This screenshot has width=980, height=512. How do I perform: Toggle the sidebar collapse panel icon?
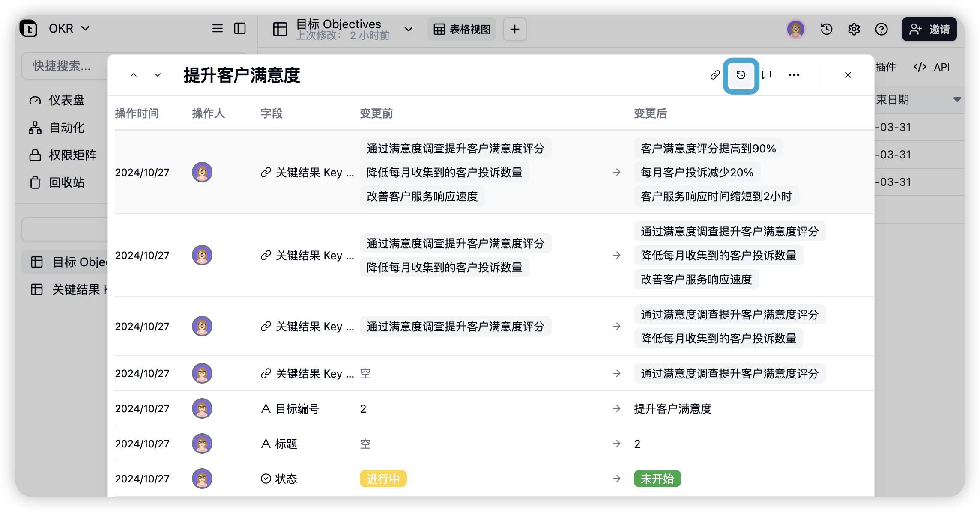point(240,28)
